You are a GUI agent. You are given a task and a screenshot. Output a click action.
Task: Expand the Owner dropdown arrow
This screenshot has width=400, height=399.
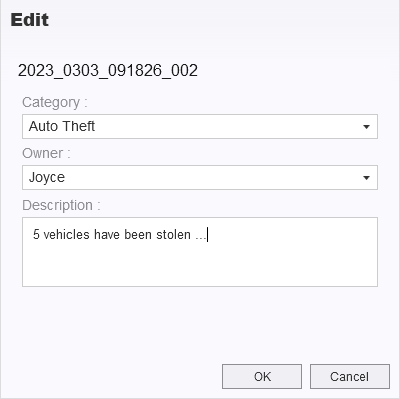366,178
